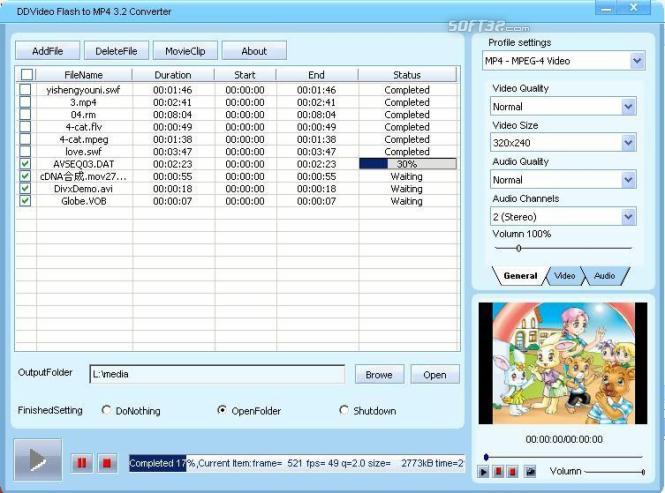Stop the preview player
The image size is (665, 493).
pyautogui.click(x=512, y=471)
